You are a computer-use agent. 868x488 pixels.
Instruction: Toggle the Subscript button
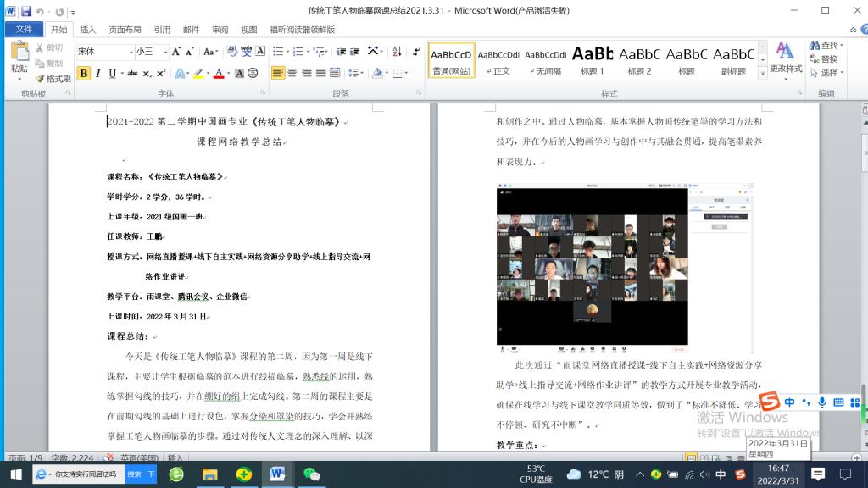(x=147, y=74)
